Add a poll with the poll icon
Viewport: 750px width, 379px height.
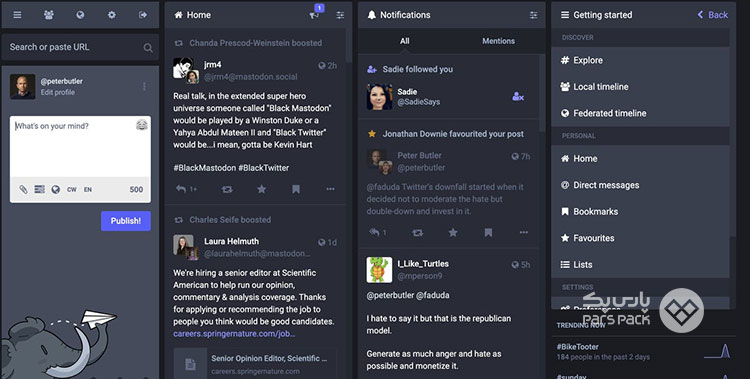click(39, 190)
